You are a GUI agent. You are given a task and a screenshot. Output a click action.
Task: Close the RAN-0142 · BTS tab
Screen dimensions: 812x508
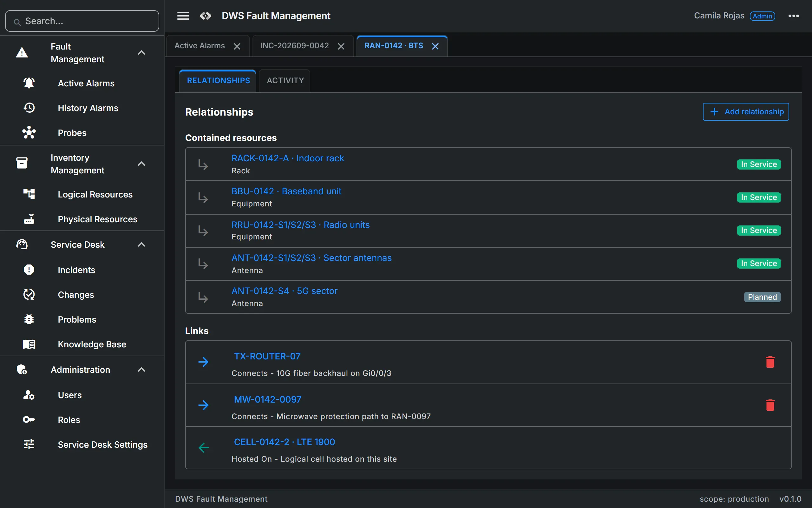(435, 46)
